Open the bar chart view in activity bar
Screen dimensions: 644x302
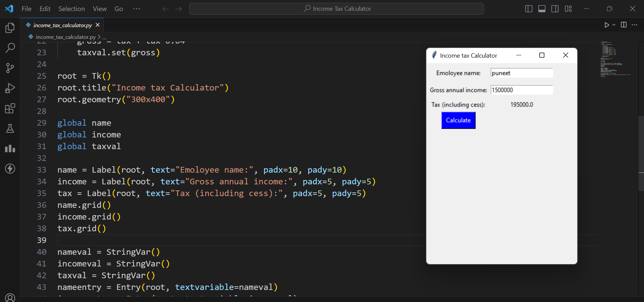[10, 148]
